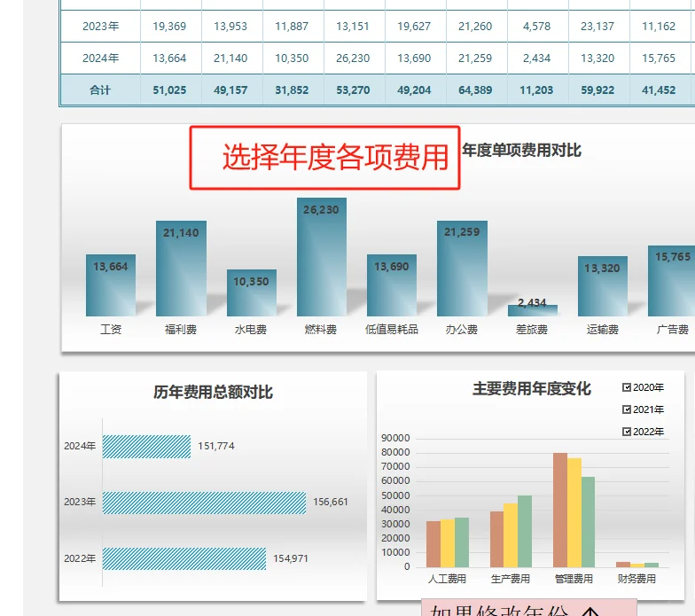This screenshot has width=695, height=616.
Task: Select the 合计 row header cell
Action: click(x=101, y=90)
